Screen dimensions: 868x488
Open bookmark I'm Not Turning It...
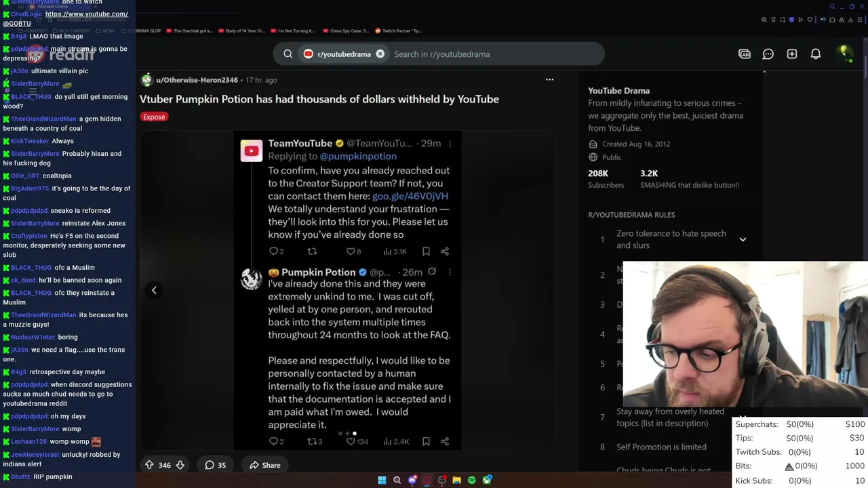292,31
